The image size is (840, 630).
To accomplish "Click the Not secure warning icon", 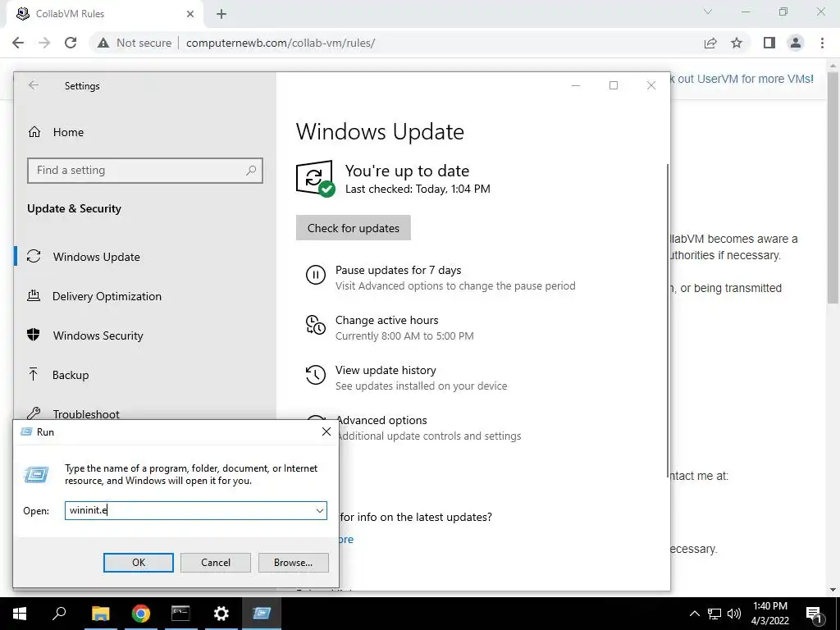I will [x=103, y=43].
